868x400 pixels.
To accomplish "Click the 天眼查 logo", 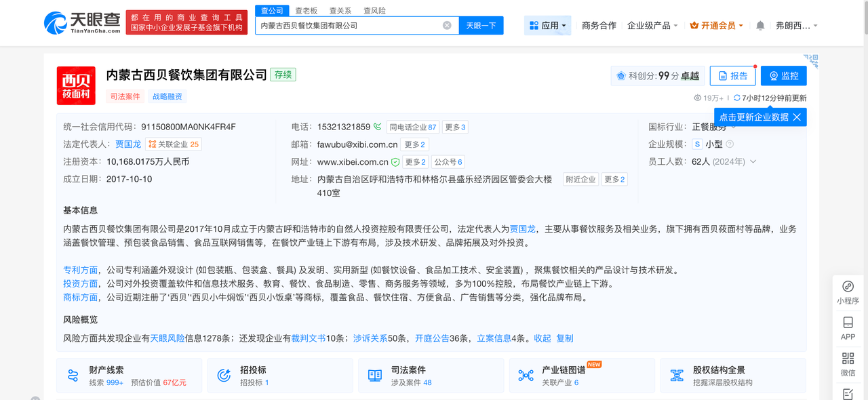I will click(x=79, y=22).
